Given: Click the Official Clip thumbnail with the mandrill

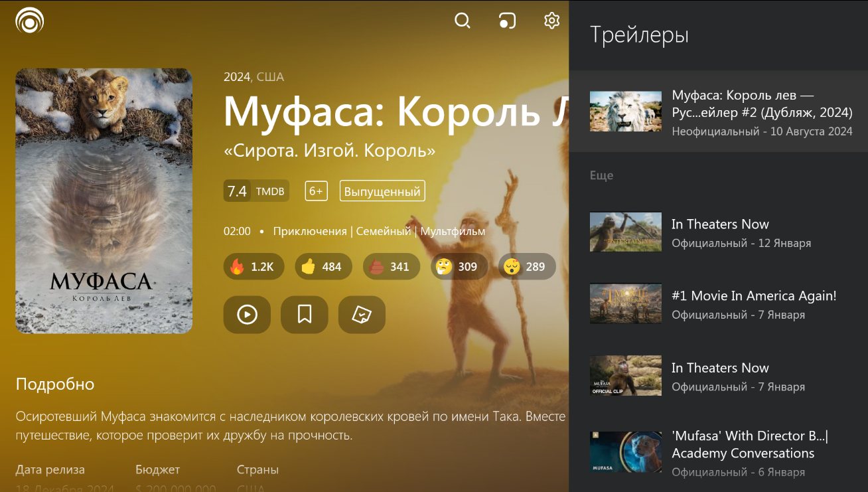Looking at the screenshot, I should coord(626,376).
